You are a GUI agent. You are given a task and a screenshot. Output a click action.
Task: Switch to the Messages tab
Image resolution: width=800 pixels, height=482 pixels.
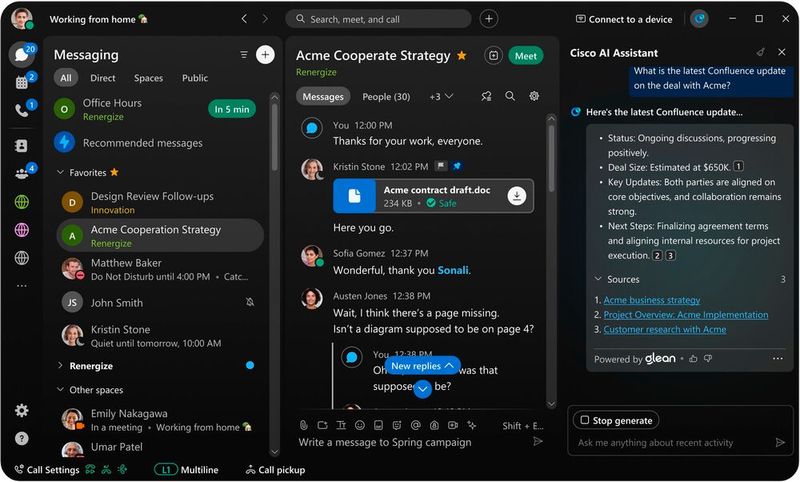[x=323, y=96]
